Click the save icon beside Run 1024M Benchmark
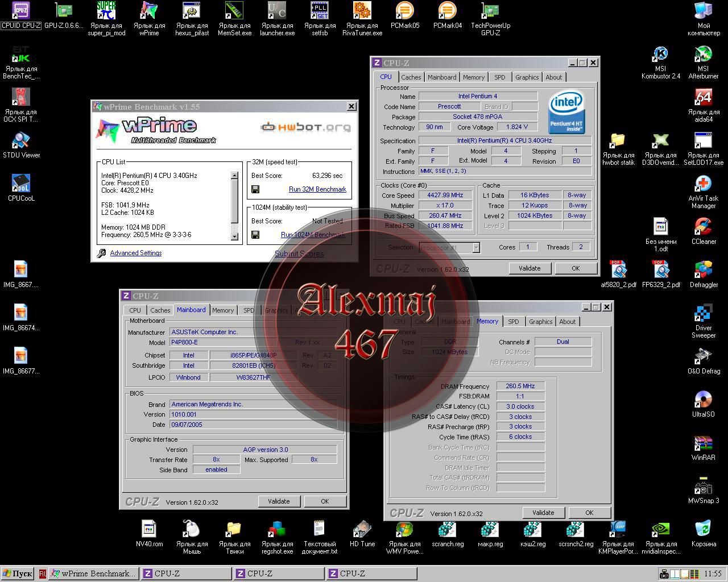The image size is (728, 582). pos(255,235)
